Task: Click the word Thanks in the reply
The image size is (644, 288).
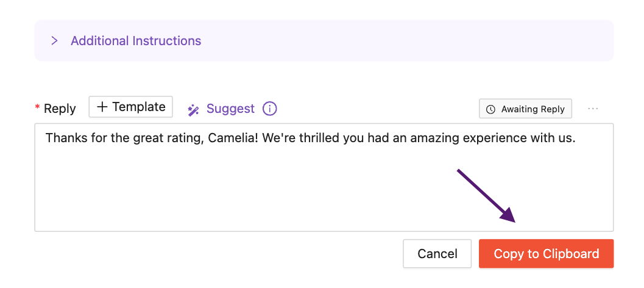Action: 64,139
